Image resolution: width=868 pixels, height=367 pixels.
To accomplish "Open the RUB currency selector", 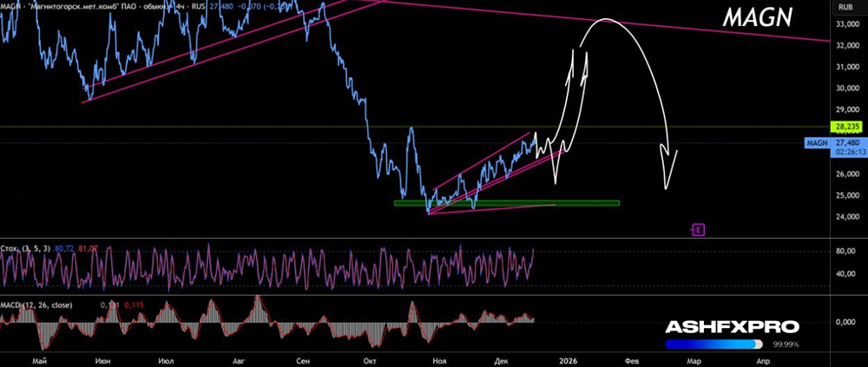I will [x=845, y=7].
